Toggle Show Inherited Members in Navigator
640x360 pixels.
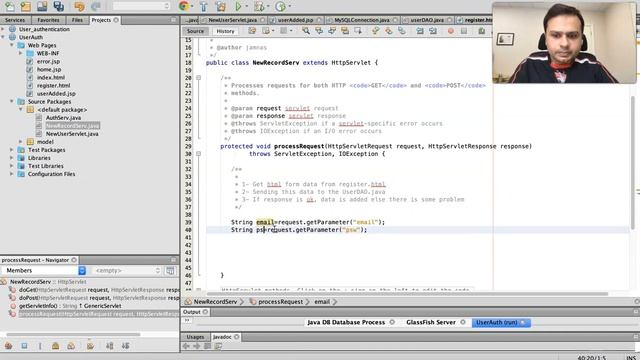(x=8, y=346)
